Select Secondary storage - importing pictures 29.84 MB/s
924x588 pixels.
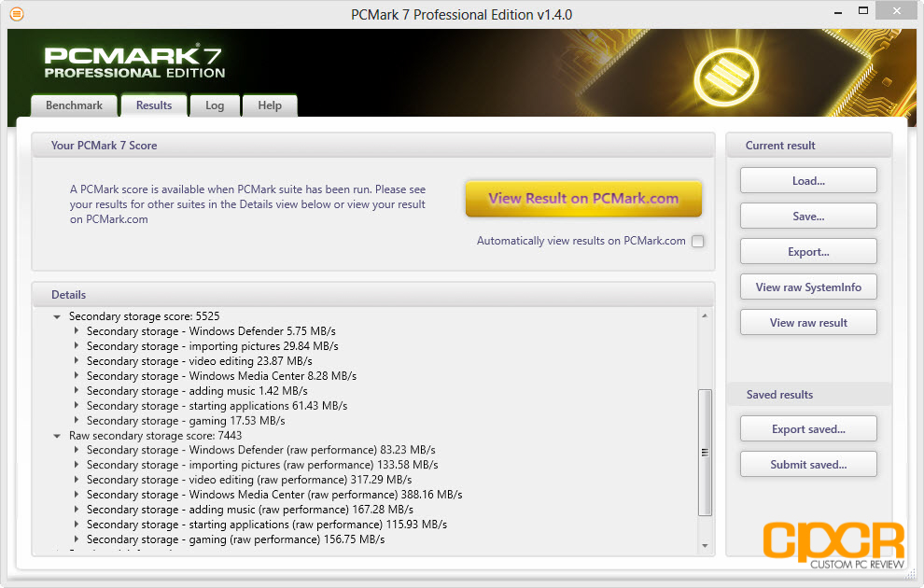pos(213,346)
